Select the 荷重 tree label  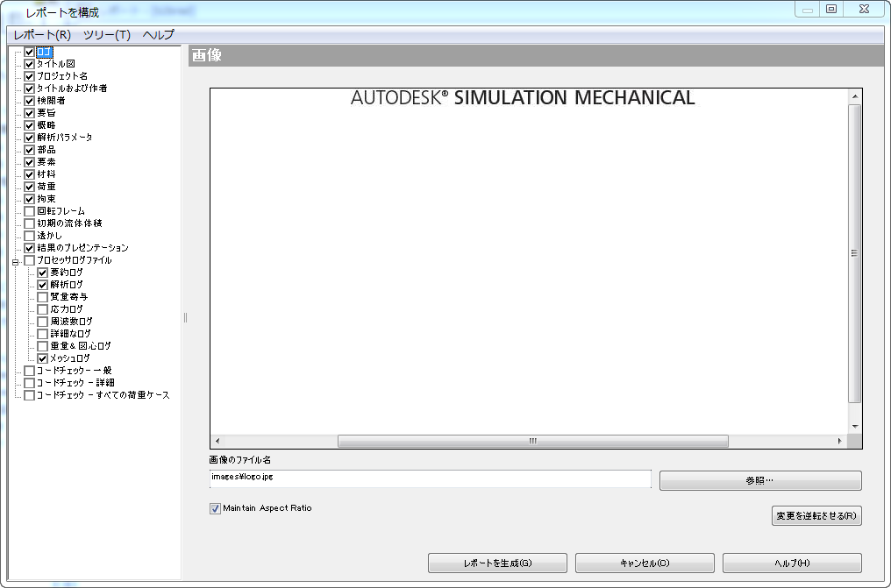[46, 187]
